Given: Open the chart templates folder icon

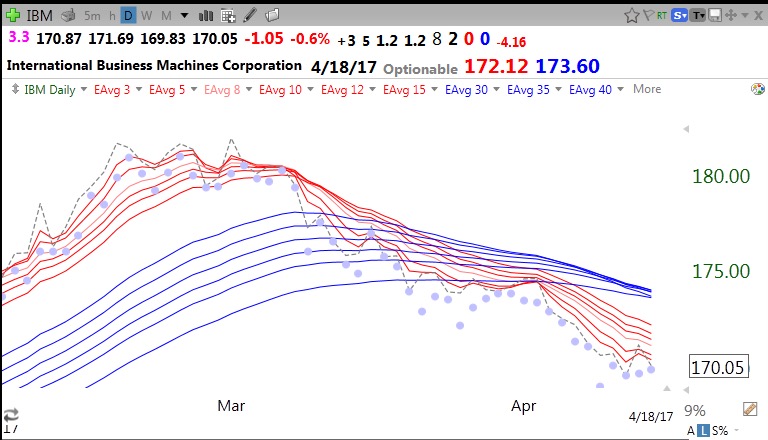Looking at the screenshot, I should [272, 15].
